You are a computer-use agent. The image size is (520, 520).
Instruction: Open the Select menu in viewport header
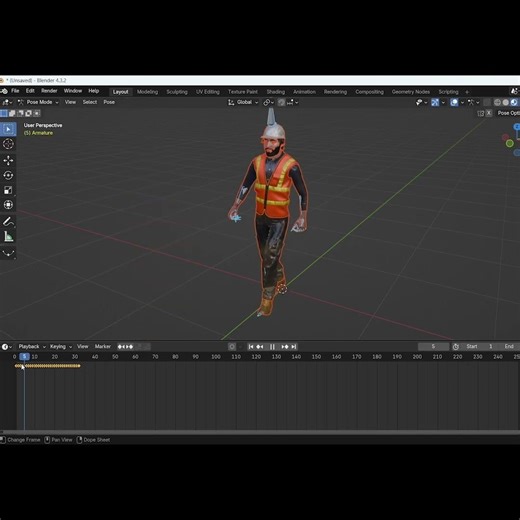(x=90, y=102)
